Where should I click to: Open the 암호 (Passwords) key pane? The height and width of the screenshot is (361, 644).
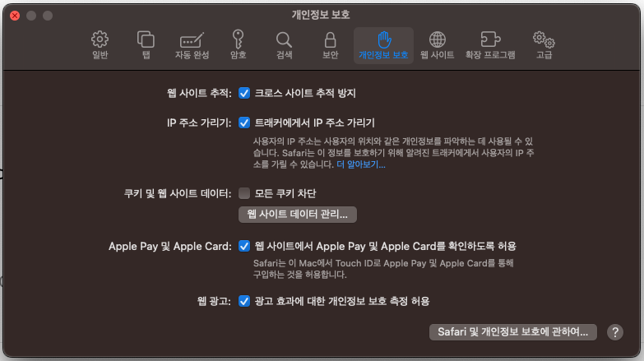click(239, 44)
